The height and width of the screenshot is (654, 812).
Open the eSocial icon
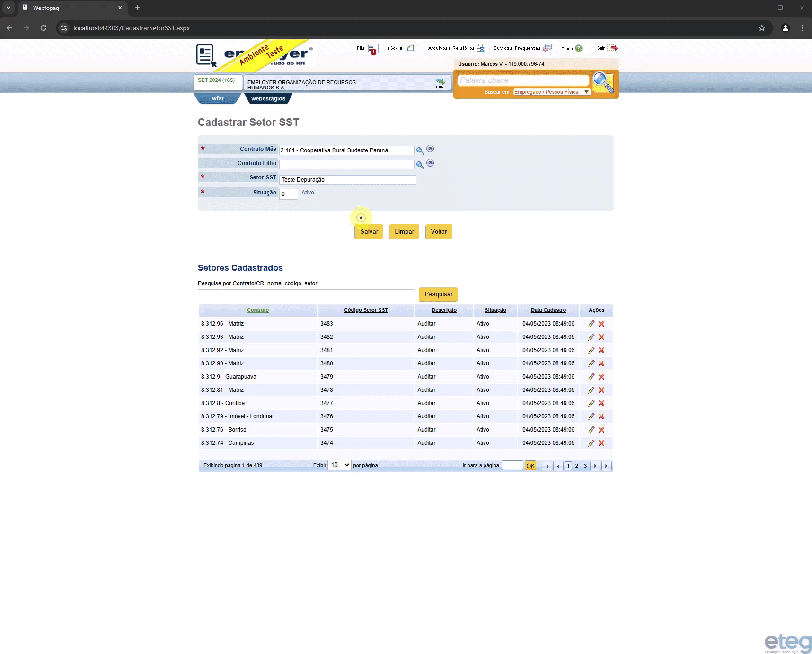(x=410, y=48)
